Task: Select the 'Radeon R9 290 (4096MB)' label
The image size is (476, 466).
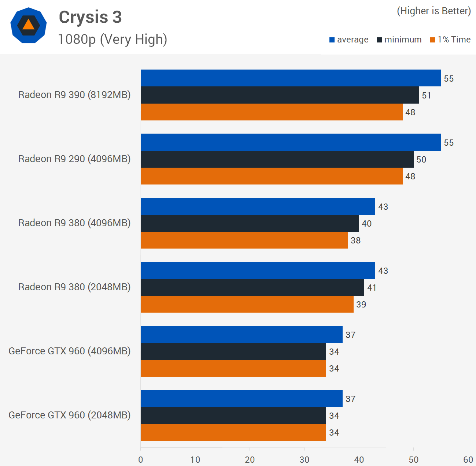Action: tap(74, 159)
